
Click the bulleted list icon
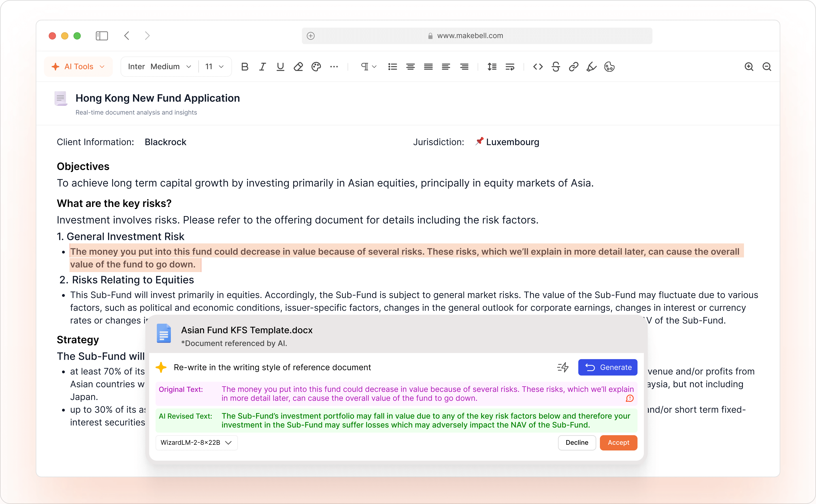click(392, 67)
